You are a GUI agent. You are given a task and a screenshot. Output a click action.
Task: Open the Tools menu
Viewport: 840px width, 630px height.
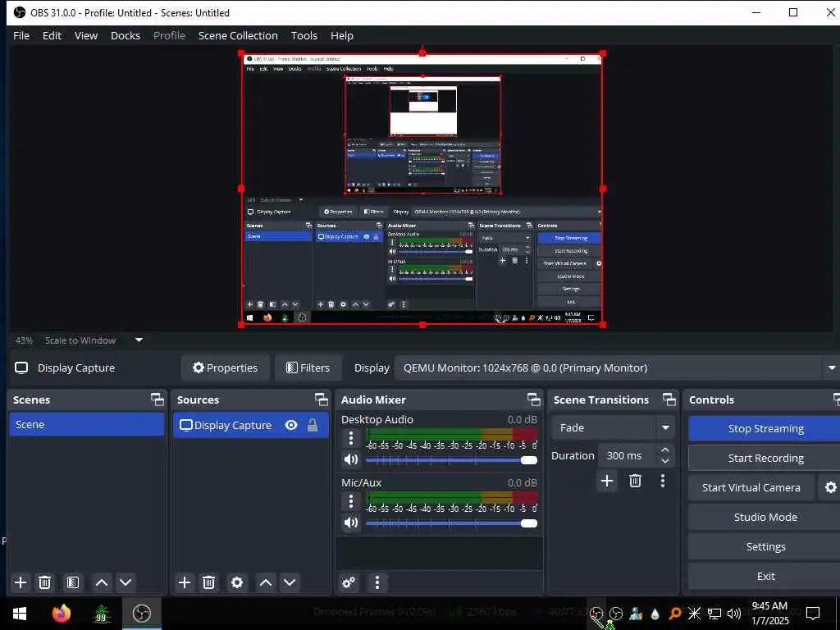click(x=304, y=35)
